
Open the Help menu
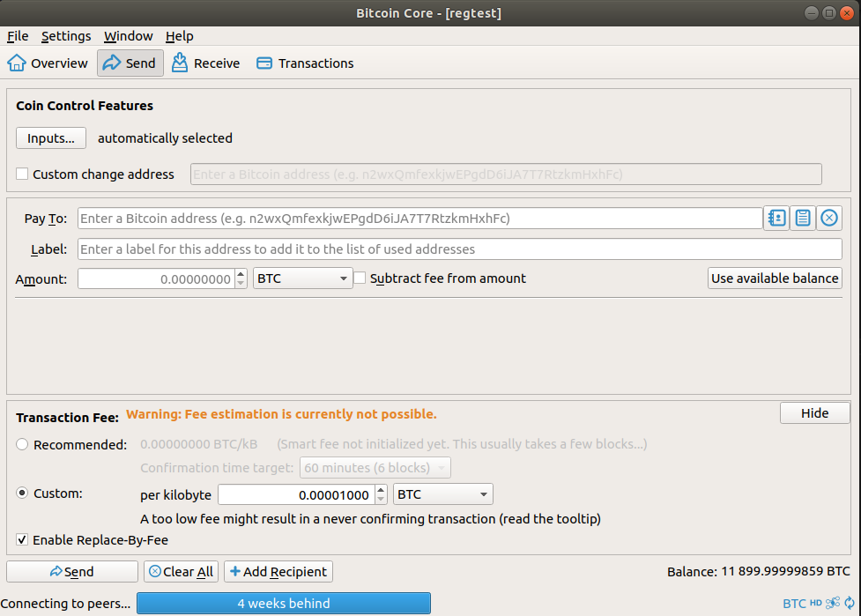pos(180,36)
